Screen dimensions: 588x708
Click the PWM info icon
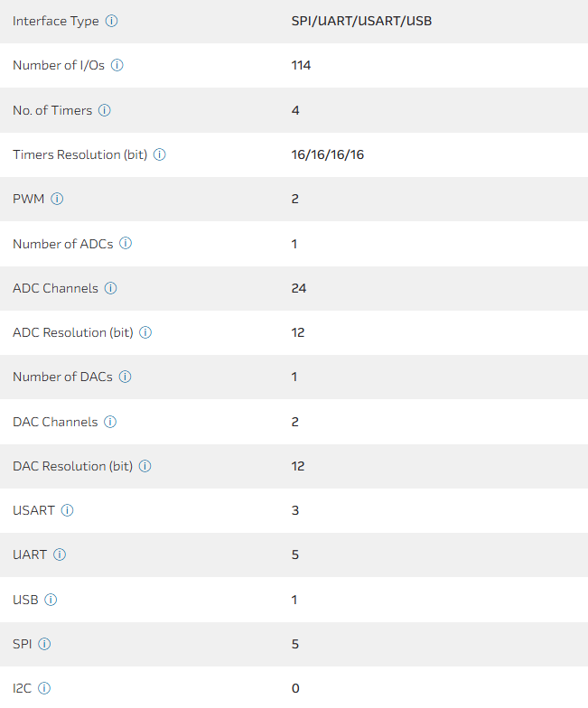[57, 199]
